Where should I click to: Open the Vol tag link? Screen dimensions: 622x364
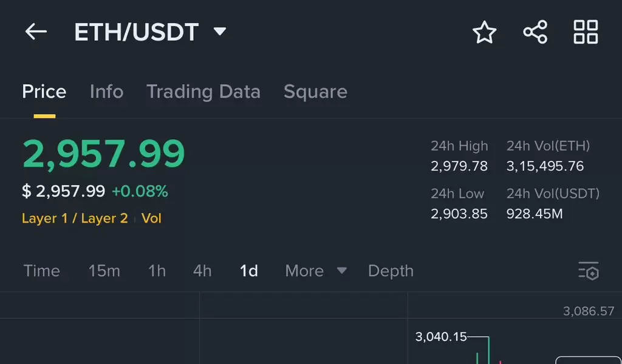coord(151,218)
